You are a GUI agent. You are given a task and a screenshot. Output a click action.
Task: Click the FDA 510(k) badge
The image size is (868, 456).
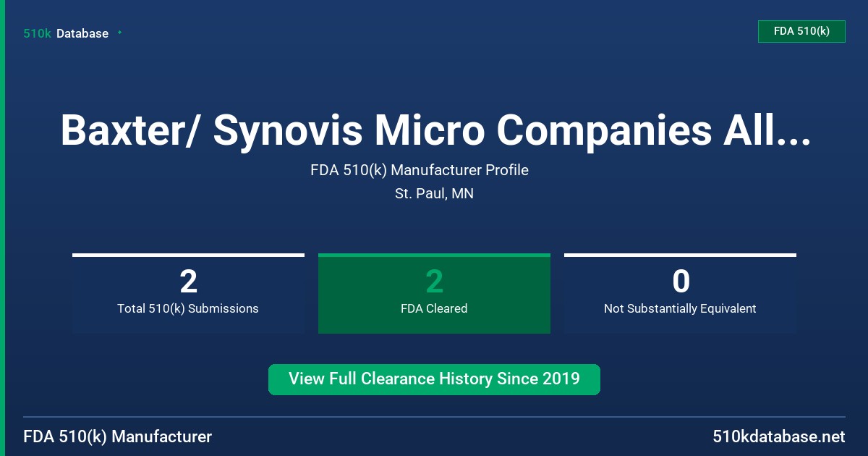(801, 31)
